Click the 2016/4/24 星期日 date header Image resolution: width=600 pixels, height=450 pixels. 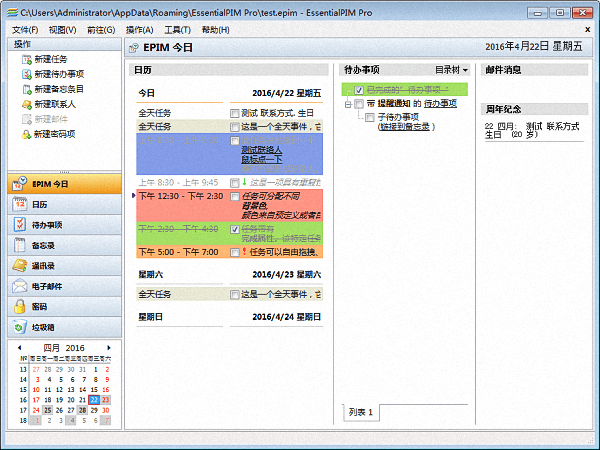[x=287, y=317]
